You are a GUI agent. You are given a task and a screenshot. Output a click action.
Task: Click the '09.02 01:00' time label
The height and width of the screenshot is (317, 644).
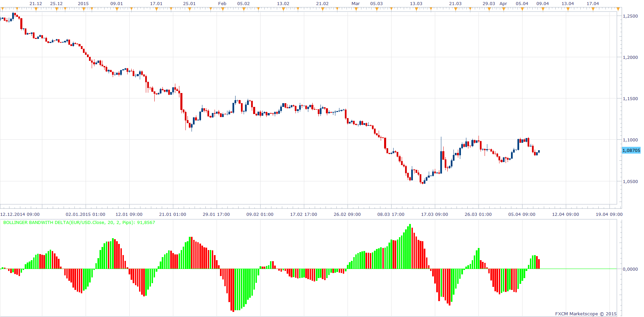click(x=260, y=214)
